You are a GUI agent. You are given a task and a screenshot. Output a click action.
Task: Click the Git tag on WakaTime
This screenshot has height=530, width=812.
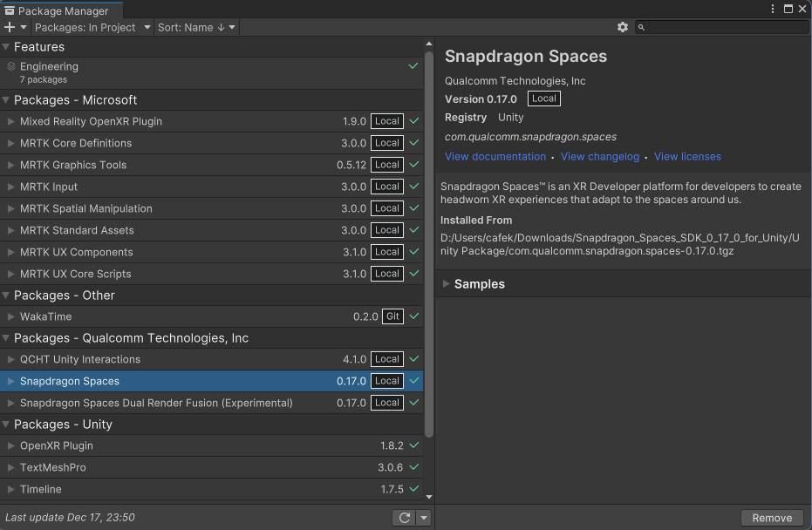[392, 316]
